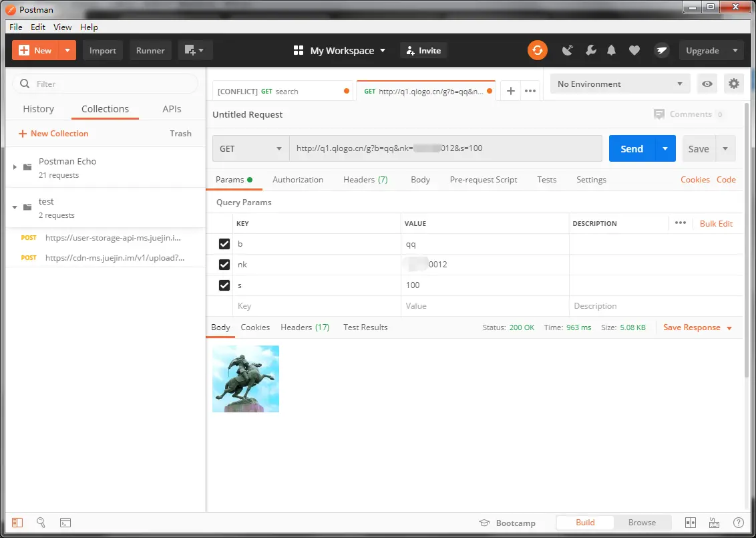Click the horse statue response image
Screen dimensions: 756x538
(246, 379)
